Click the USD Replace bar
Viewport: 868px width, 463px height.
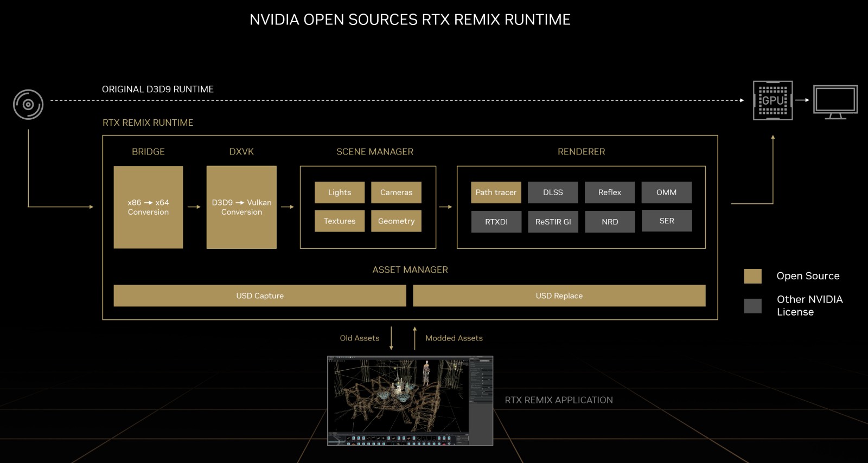559,295
